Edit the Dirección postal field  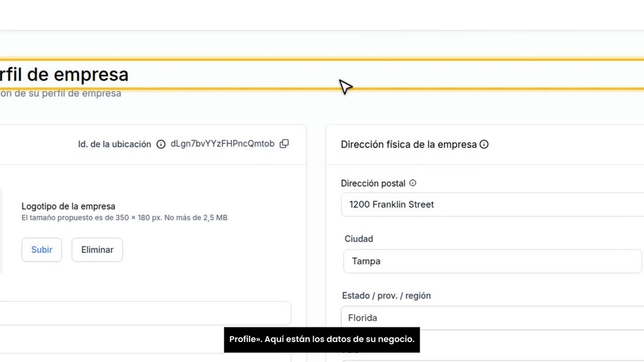[x=492, y=204]
